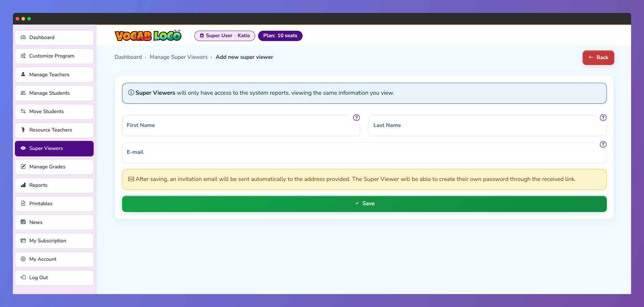Click the red Back button
This screenshot has width=644, height=307.
[x=598, y=58]
